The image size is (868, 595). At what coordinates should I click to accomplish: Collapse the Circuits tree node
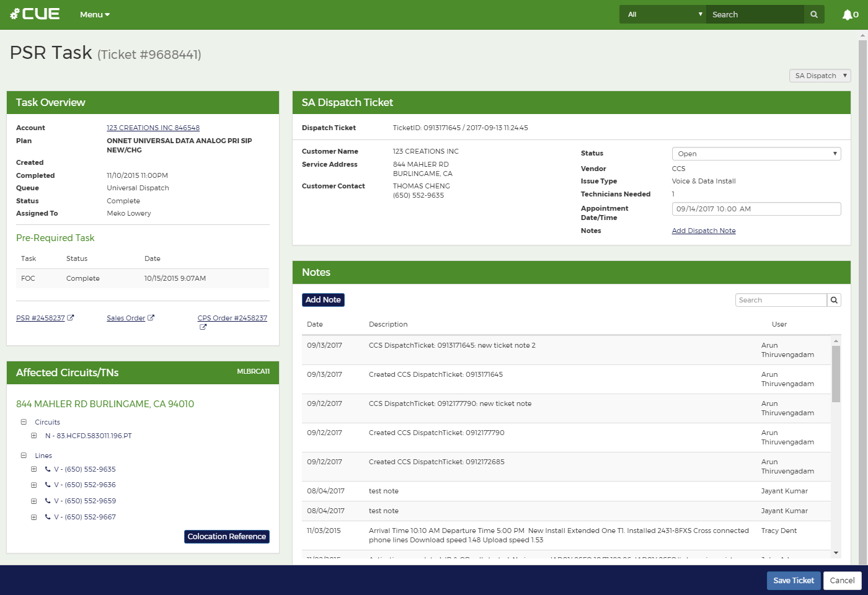coord(24,422)
